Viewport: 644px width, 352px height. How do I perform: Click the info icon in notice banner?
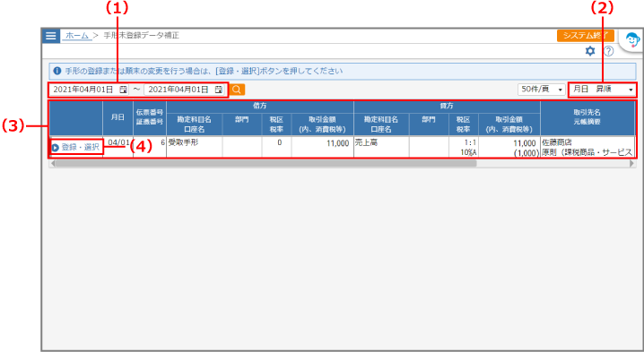click(x=57, y=71)
